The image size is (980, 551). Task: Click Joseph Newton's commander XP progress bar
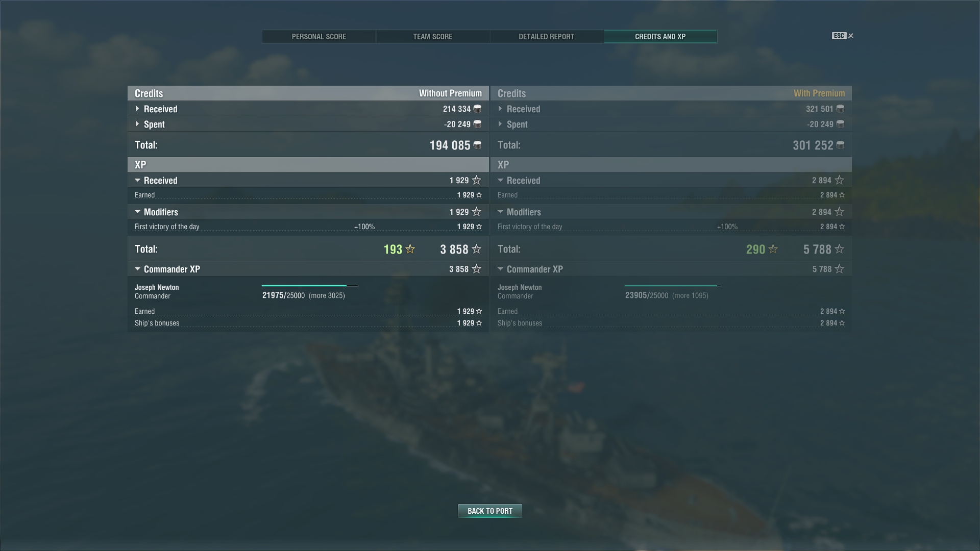[310, 286]
